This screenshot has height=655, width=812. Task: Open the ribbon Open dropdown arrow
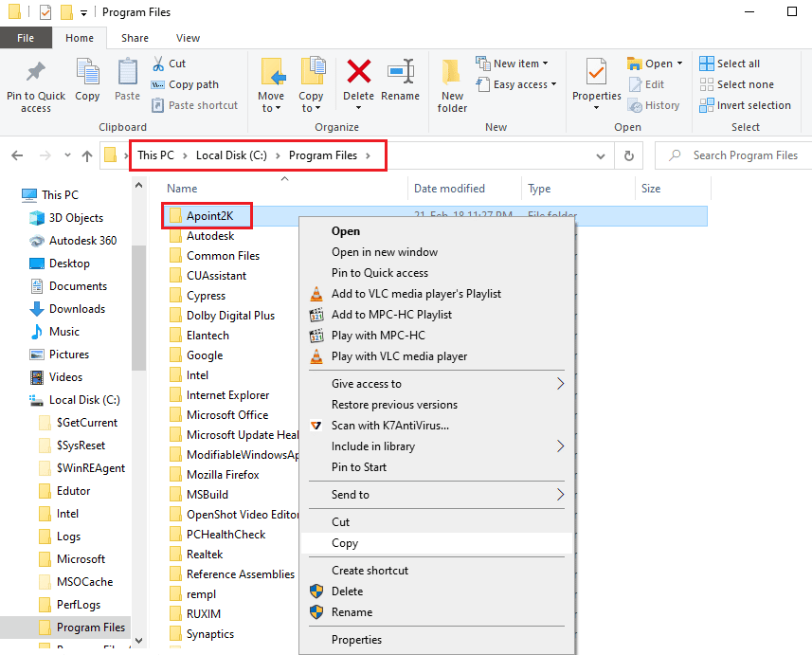(x=679, y=64)
